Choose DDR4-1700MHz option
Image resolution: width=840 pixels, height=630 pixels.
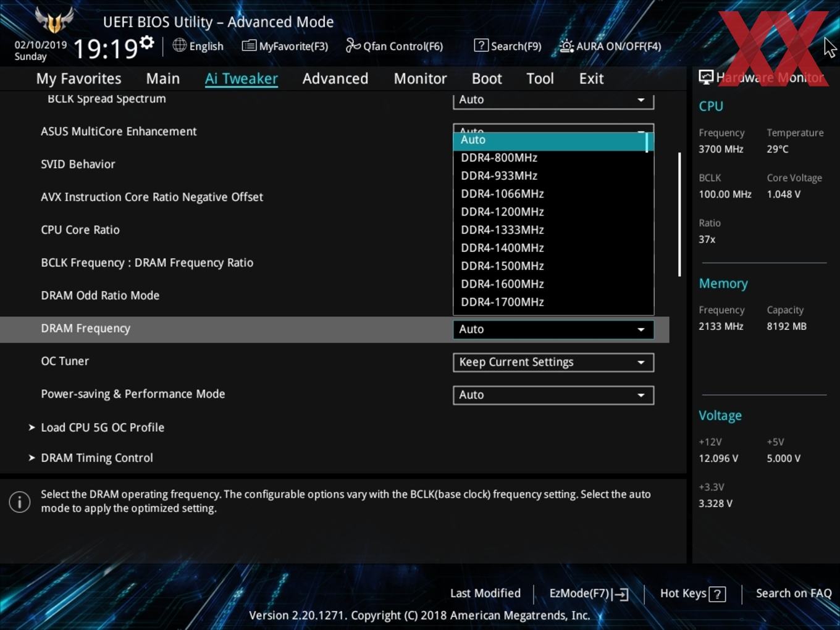(550, 301)
